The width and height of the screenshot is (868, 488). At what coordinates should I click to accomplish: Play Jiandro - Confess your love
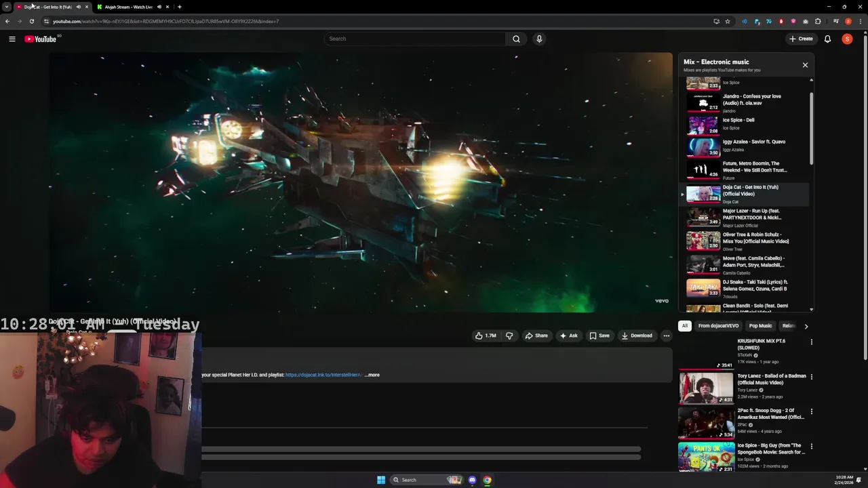(745, 102)
